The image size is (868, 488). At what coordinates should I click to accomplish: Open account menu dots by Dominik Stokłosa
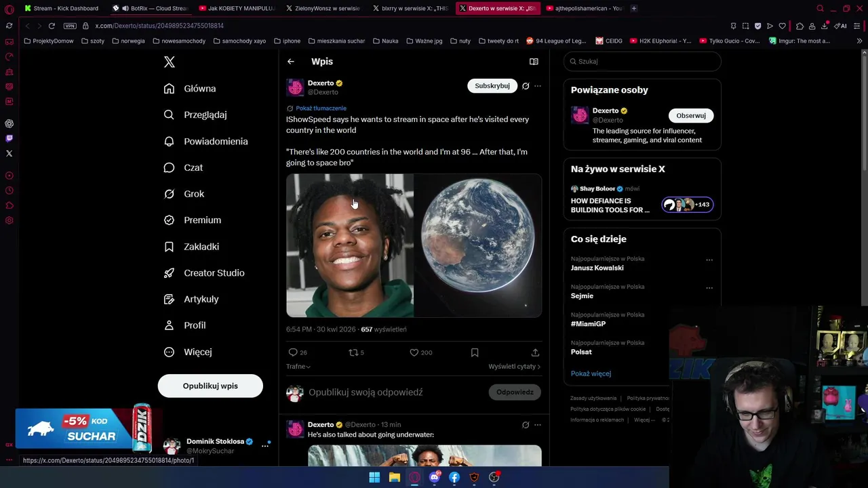pos(265,446)
